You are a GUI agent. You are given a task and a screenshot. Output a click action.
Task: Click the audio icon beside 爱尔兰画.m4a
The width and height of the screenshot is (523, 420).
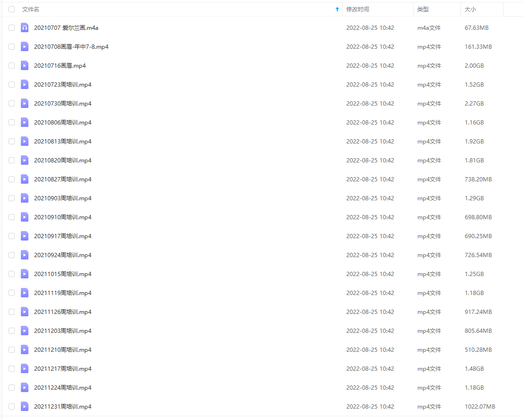[x=24, y=27]
